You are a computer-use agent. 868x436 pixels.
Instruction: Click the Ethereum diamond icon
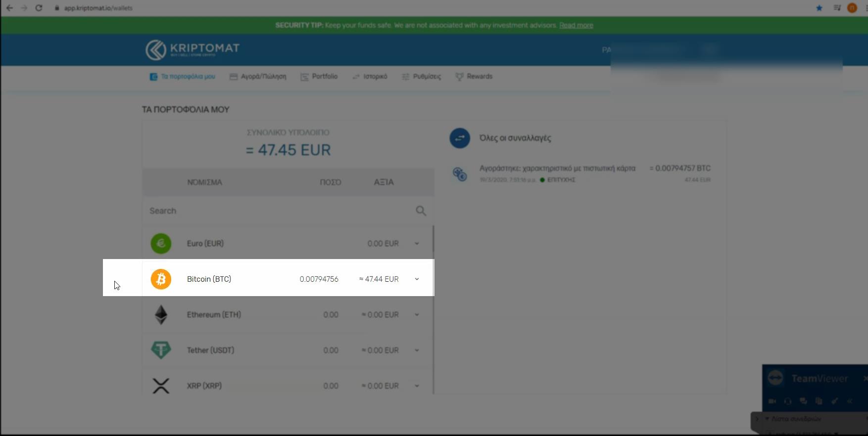click(161, 315)
